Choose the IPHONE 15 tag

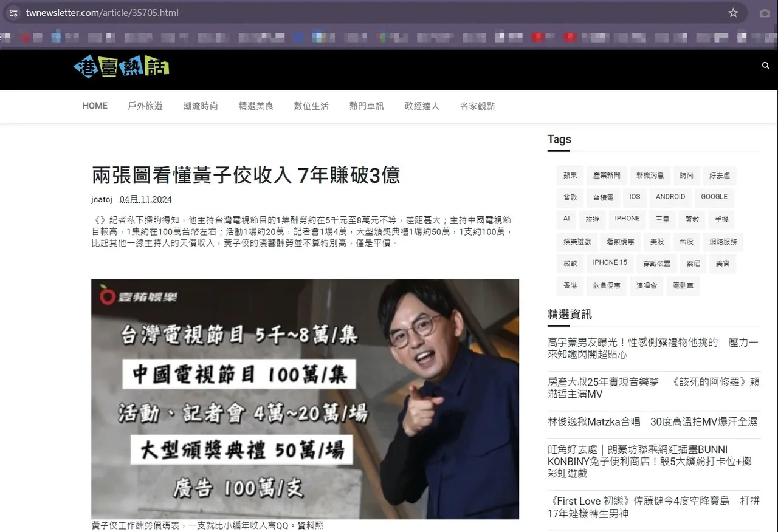point(610,264)
